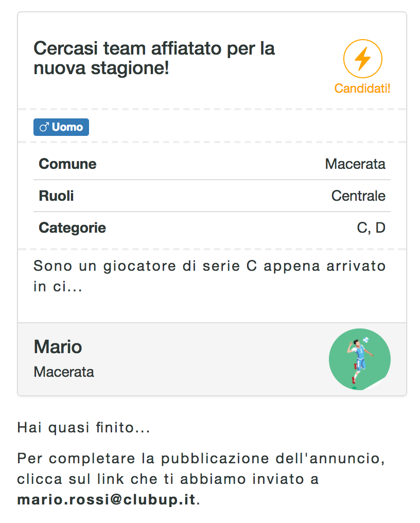Click "Macerata" location under Mario's name
This screenshot has height=523, width=420.
point(64,372)
